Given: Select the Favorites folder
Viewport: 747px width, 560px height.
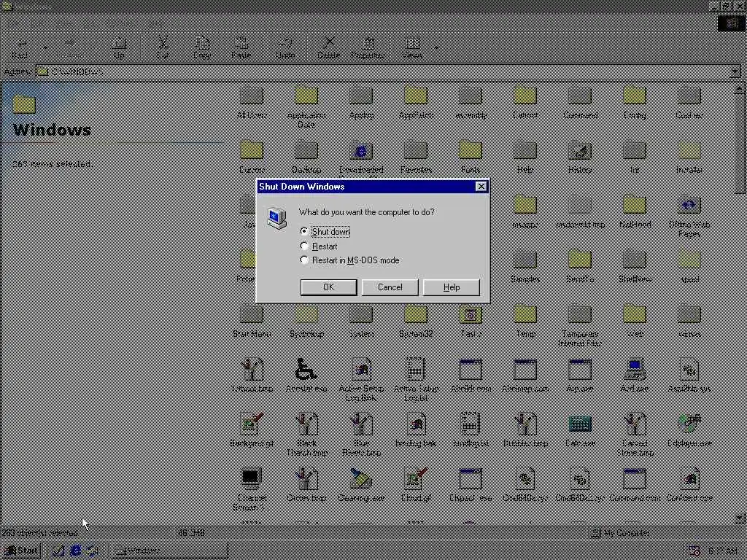Looking at the screenshot, I should (x=416, y=157).
